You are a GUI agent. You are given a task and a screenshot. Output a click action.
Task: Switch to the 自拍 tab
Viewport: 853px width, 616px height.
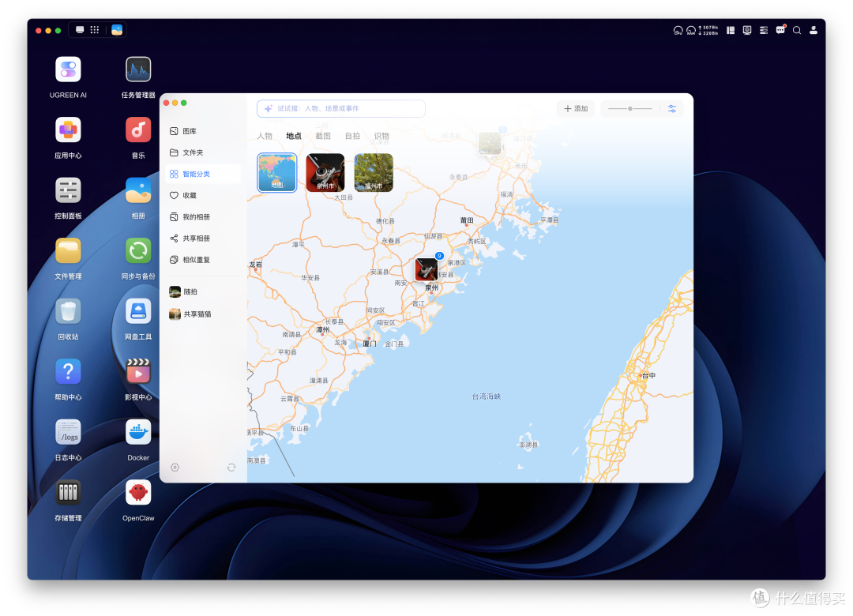[x=352, y=136]
